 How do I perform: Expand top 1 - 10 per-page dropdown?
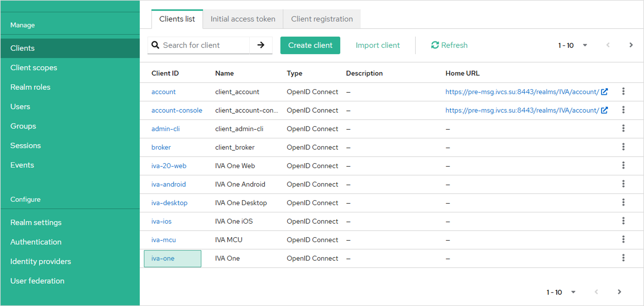(x=585, y=45)
